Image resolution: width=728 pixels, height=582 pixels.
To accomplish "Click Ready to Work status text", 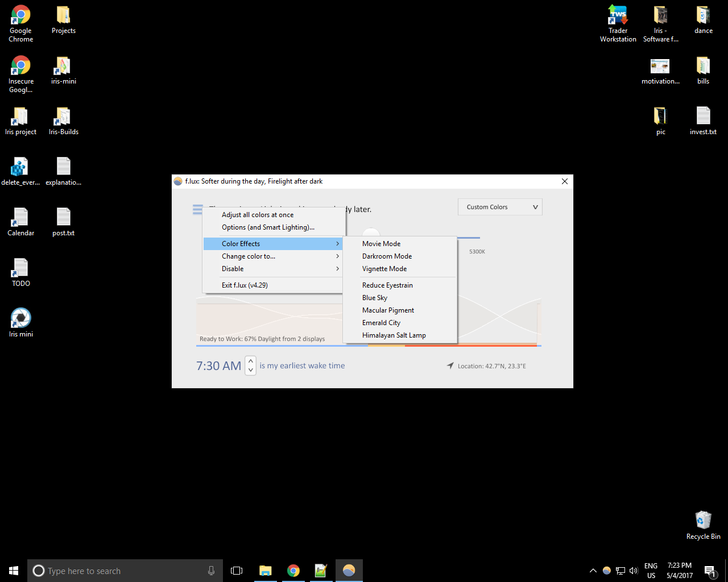I will [262, 339].
